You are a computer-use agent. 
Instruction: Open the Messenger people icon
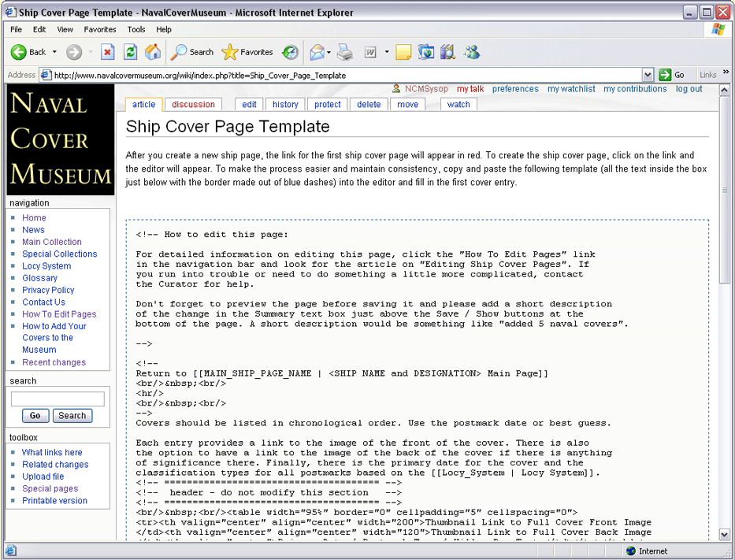pyautogui.click(x=472, y=52)
